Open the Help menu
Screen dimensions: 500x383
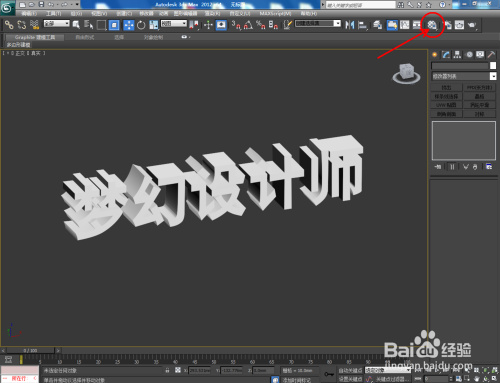click(309, 14)
